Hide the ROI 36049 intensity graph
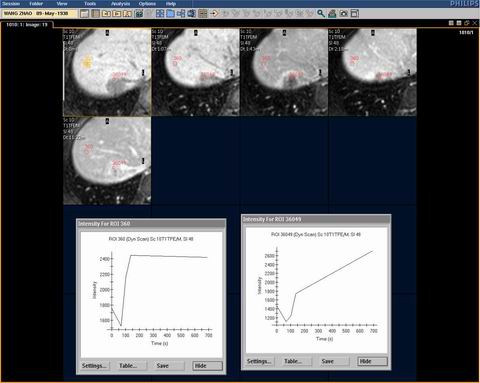Screen dimensions: 480x383 pyautogui.click(x=372, y=361)
